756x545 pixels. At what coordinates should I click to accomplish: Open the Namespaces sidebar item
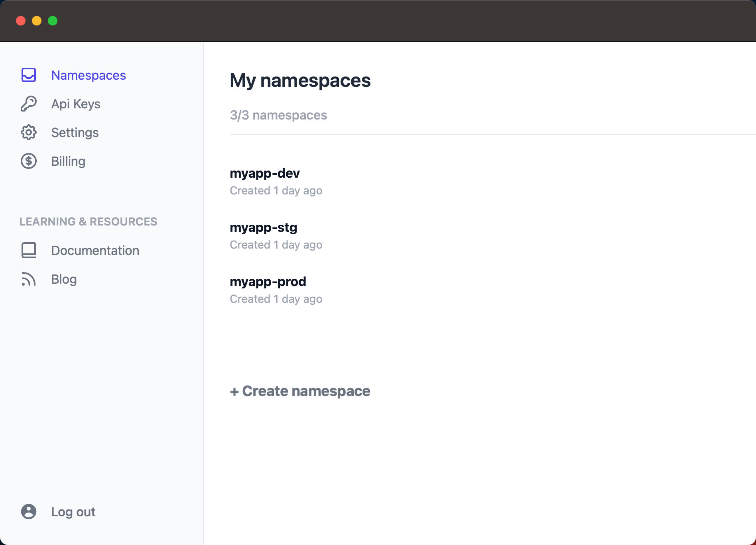[89, 75]
